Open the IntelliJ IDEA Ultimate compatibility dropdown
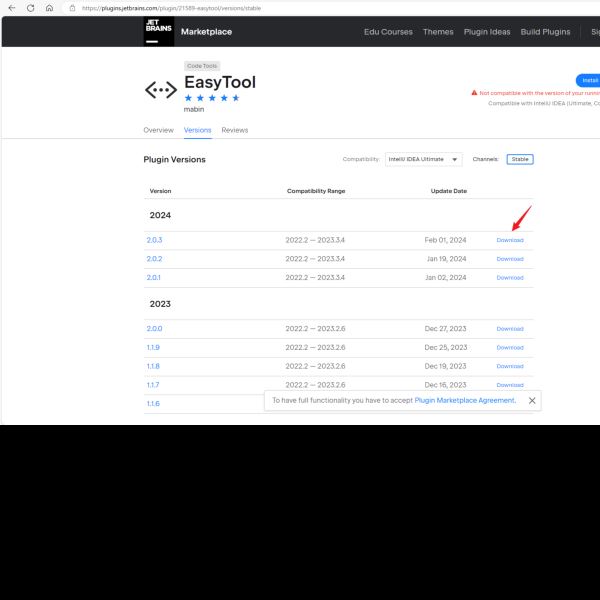600x600 pixels. (x=423, y=159)
